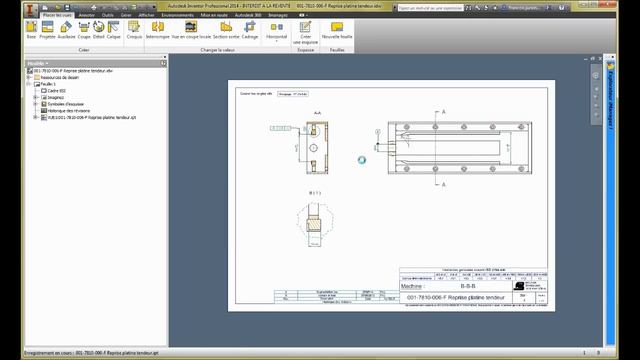Select the Auxiliaire view tool

[66, 30]
